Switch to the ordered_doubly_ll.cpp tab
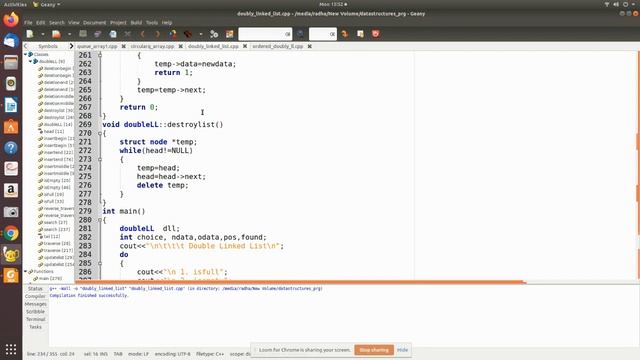The height and width of the screenshot is (360, 640). pyautogui.click(x=278, y=47)
